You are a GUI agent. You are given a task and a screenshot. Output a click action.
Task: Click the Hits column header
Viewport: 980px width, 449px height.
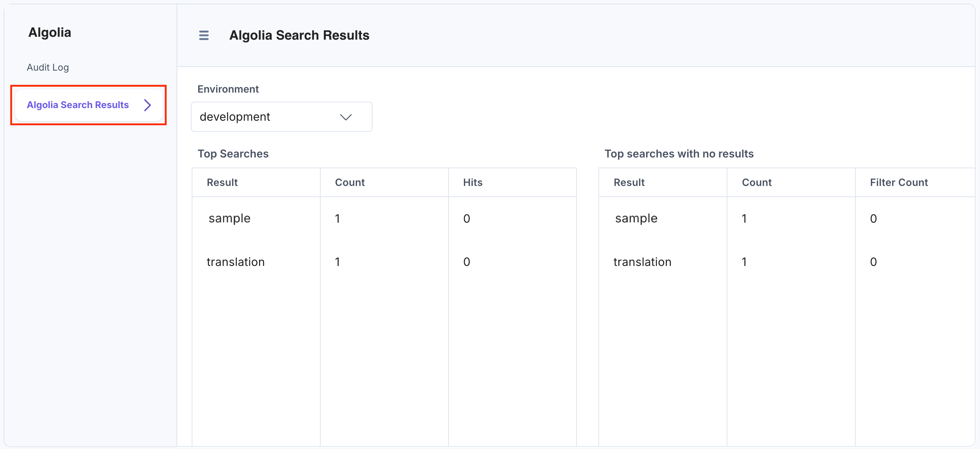tap(472, 183)
